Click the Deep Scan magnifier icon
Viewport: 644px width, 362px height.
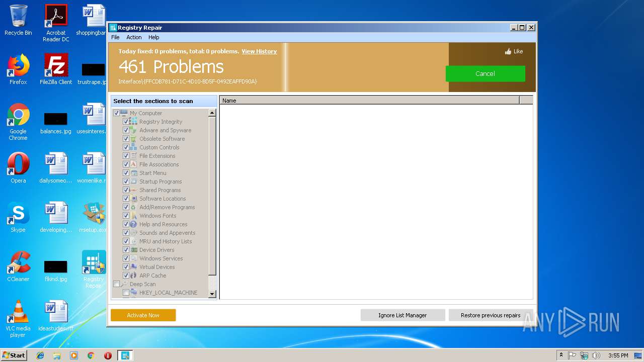click(x=124, y=284)
